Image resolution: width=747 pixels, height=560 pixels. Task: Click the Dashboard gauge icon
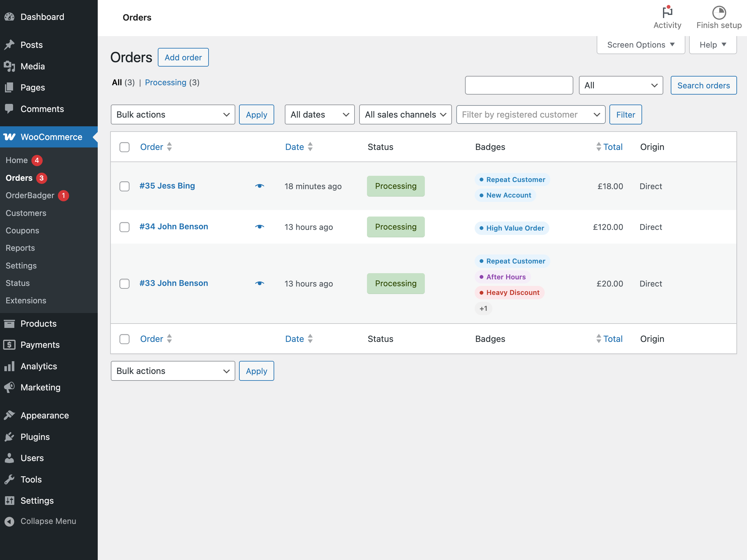(x=9, y=17)
